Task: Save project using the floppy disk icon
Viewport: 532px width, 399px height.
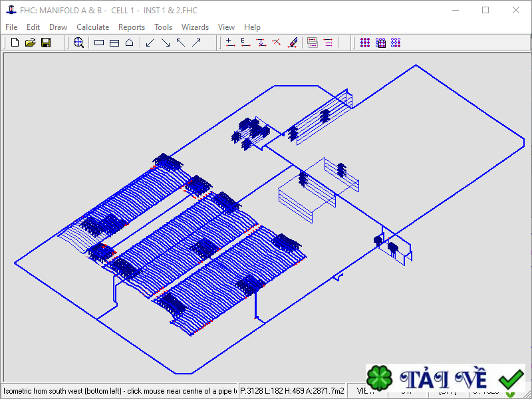Action: pos(46,43)
